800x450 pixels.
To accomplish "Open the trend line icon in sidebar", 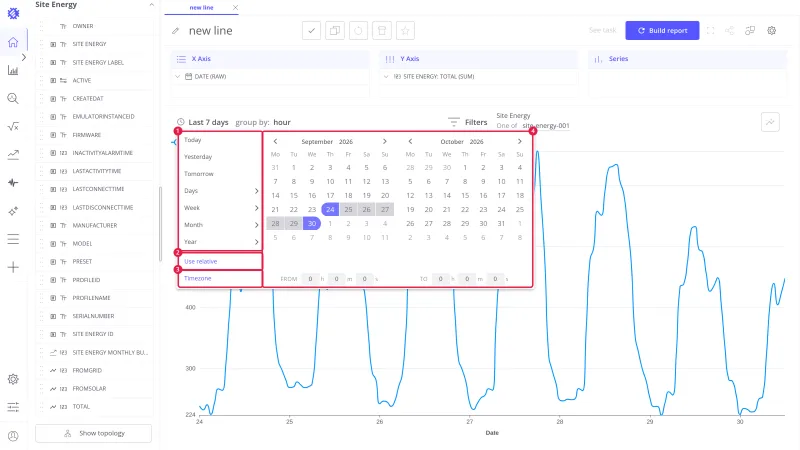I will pos(13,155).
